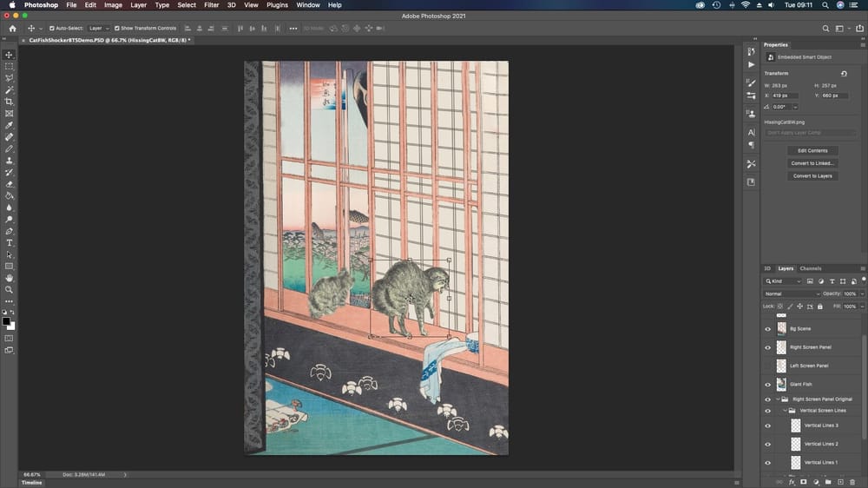Open more align options ellipsis
The image size is (868, 488).
(293, 29)
